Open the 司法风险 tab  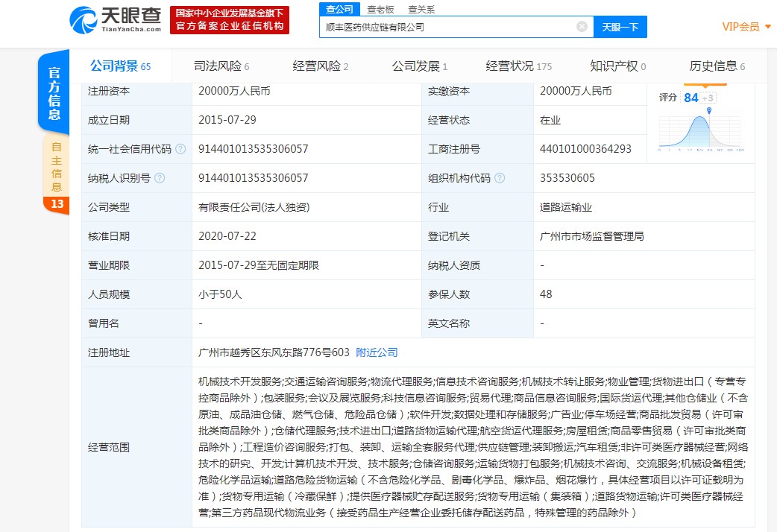(221, 66)
